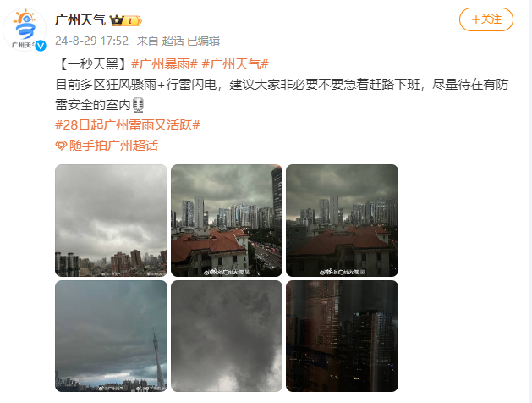Screen dimensions: 532x403
Task: Follow the account with +关注 button
Action: pos(485,19)
